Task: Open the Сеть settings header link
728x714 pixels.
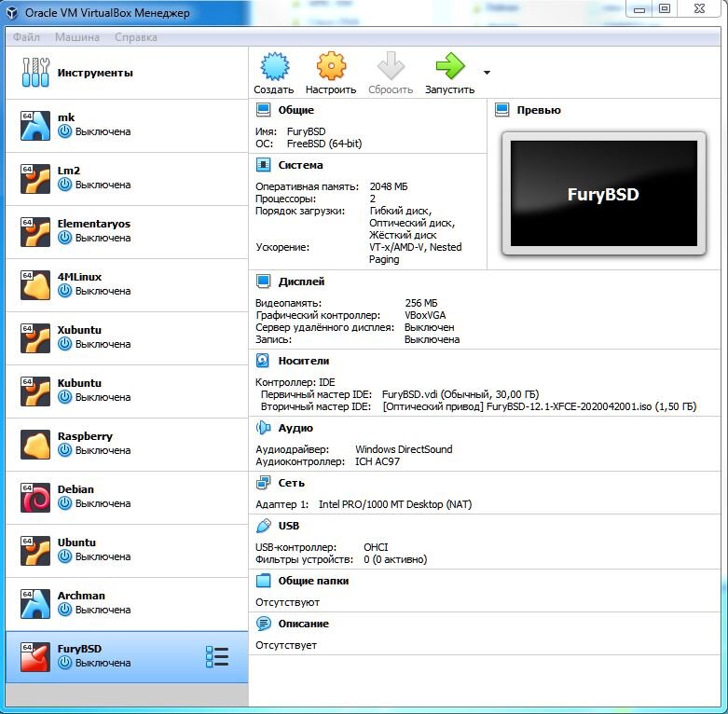Action: [291, 483]
